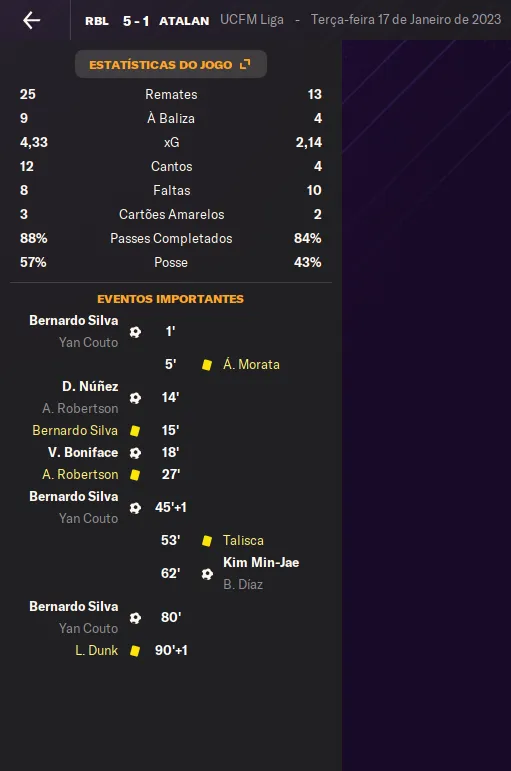Image resolution: width=511 pixels, height=771 pixels.
Task: Click the goal icon at 45'+1
Action: click(x=135, y=508)
